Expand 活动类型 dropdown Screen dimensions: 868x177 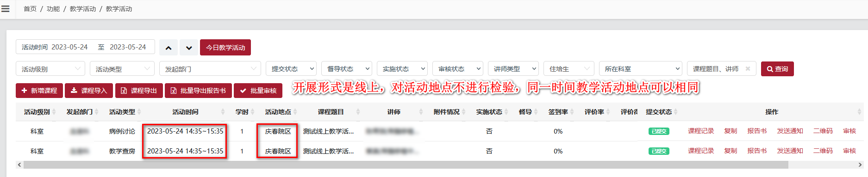tap(122, 69)
